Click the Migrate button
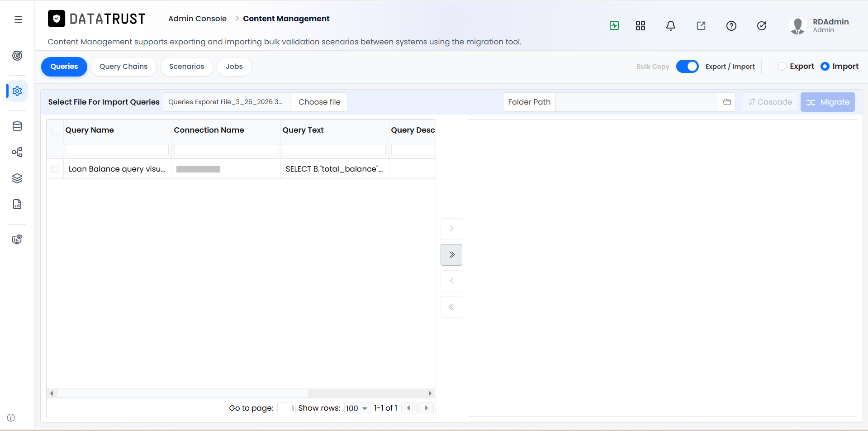Viewport: 868px width, 431px height. [828, 102]
